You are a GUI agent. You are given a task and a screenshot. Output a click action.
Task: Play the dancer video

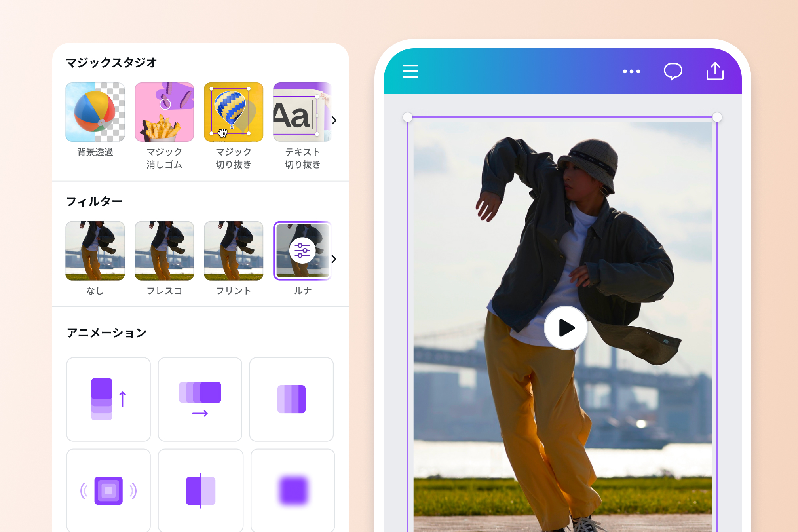coord(566,328)
